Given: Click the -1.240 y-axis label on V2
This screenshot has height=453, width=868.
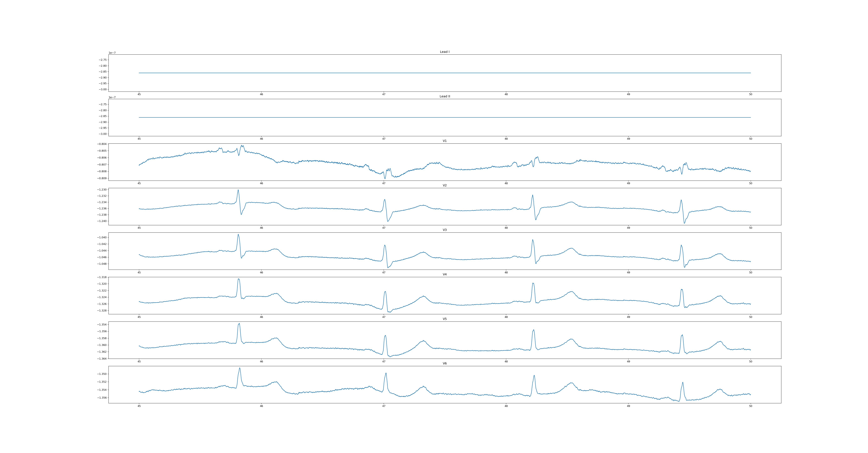Looking at the screenshot, I should tap(101, 221).
